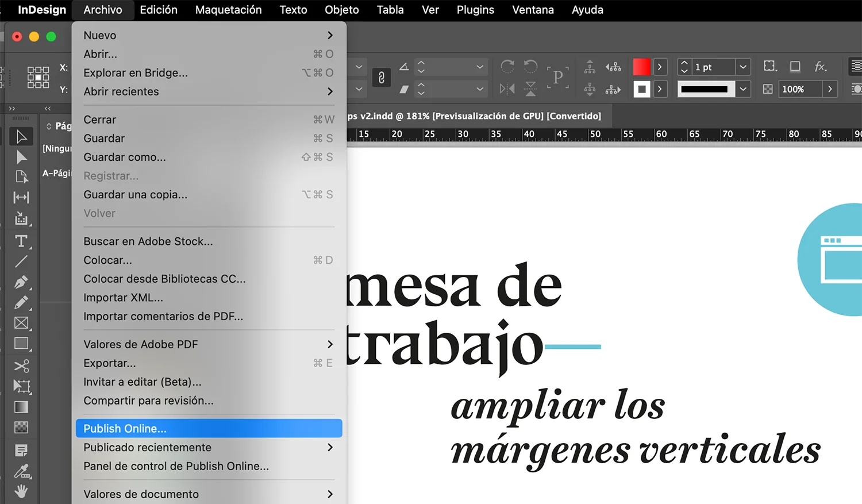Activate the Pen tool

tap(22, 282)
